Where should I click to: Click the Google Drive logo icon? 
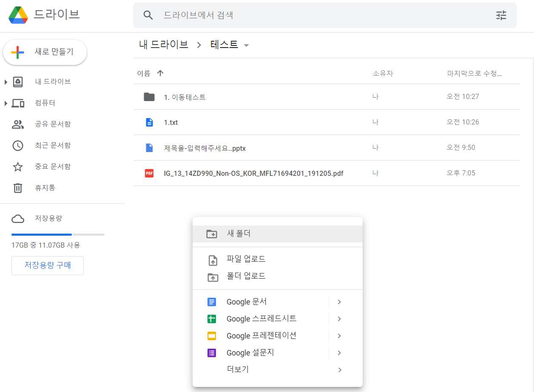tap(18, 15)
